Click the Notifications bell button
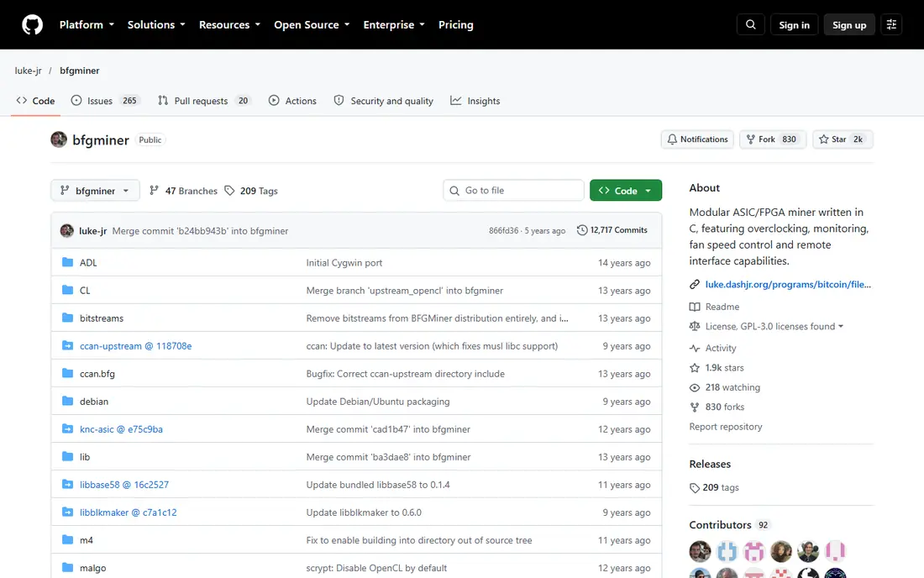 (x=697, y=139)
